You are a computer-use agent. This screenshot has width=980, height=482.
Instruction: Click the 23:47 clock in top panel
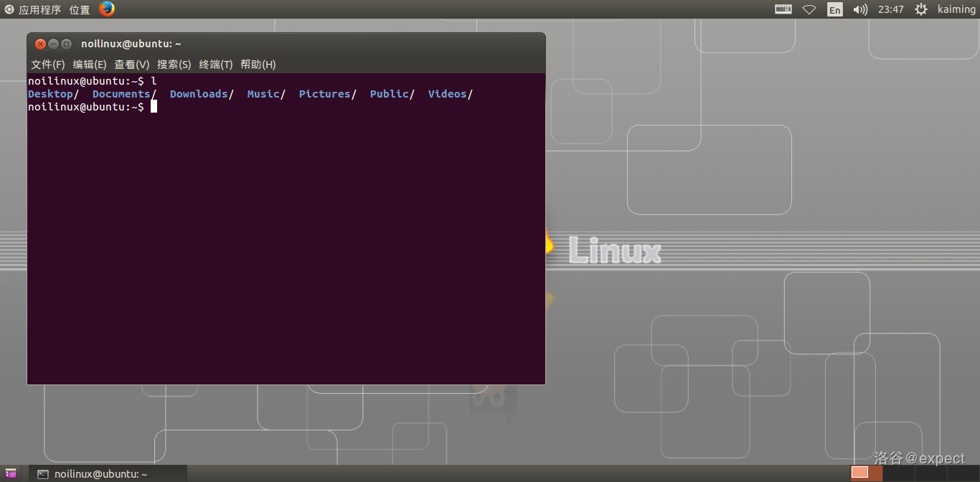click(x=890, y=9)
